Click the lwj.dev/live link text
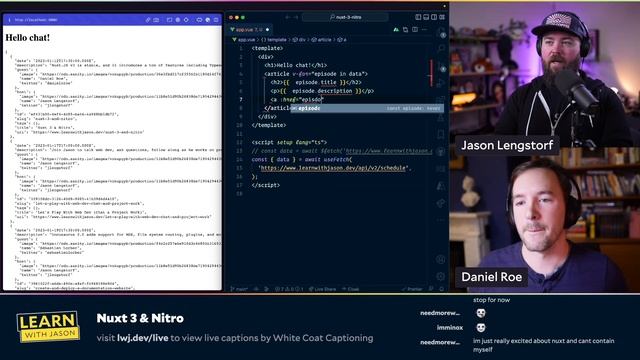The height and width of the screenshot is (360, 640). pos(142,338)
